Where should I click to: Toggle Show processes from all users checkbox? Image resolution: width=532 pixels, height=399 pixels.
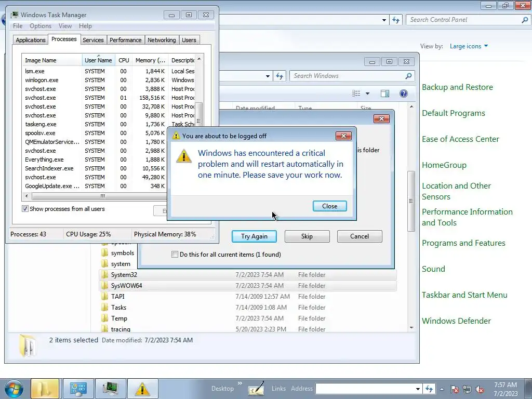click(x=25, y=209)
